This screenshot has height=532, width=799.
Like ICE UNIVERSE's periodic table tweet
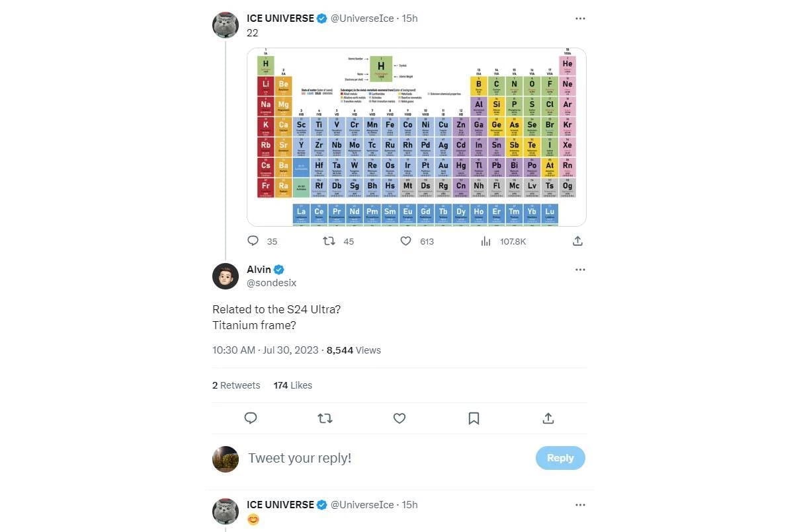[405, 241]
